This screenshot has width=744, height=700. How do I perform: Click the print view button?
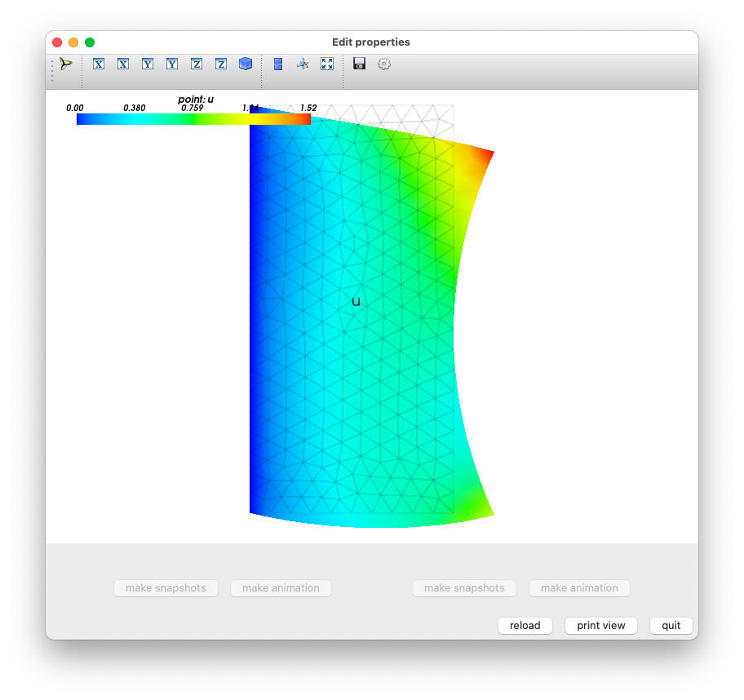601,626
